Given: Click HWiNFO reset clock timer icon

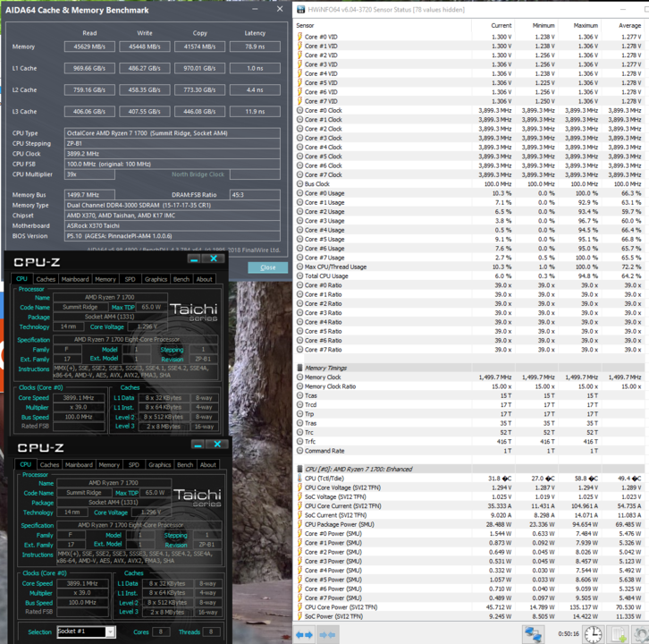Looking at the screenshot, I should click(x=593, y=634).
